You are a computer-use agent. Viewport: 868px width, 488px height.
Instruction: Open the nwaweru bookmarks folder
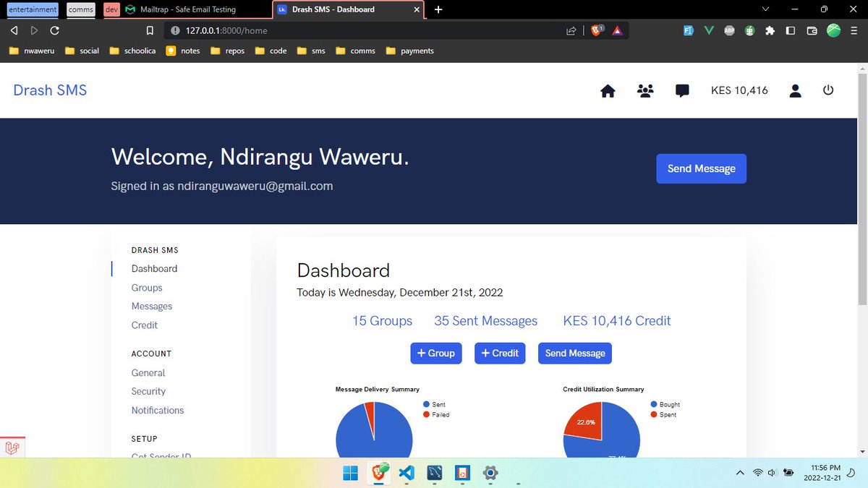tap(32, 51)
